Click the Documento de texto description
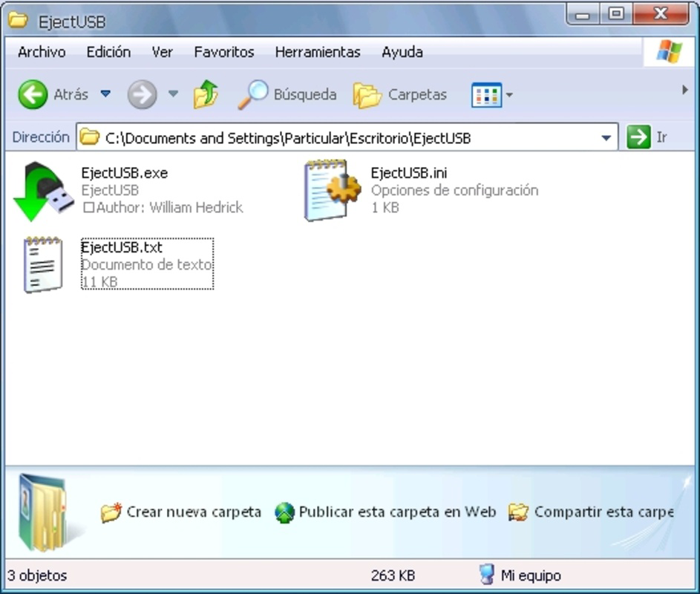This screenshot has width=700, height=594. 146,265
